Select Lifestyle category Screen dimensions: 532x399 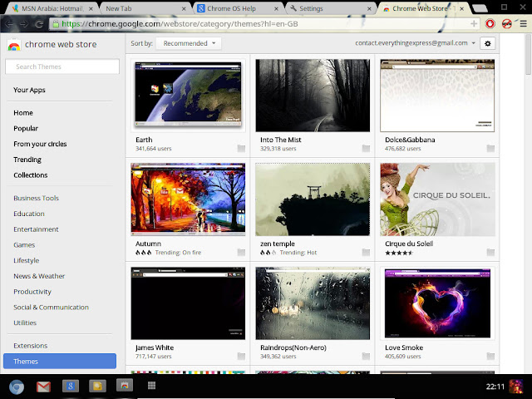(26, 260)
